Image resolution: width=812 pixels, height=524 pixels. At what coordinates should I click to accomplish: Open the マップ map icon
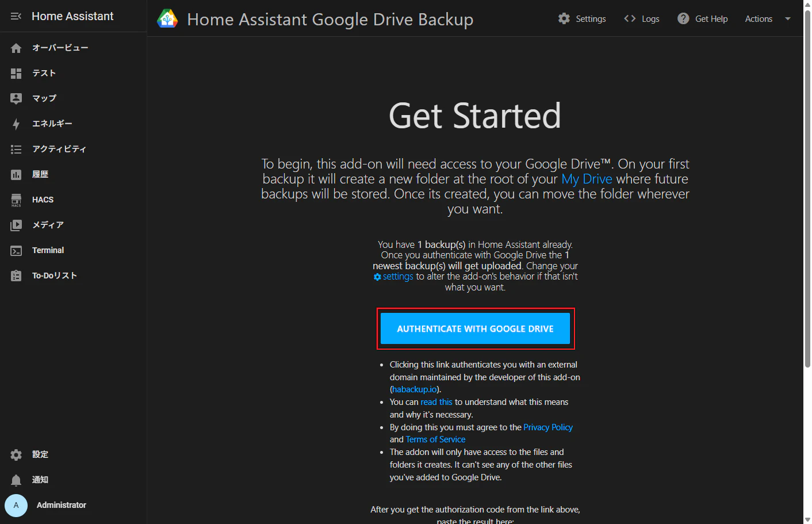pyautogui.click(x=16, y=98)
